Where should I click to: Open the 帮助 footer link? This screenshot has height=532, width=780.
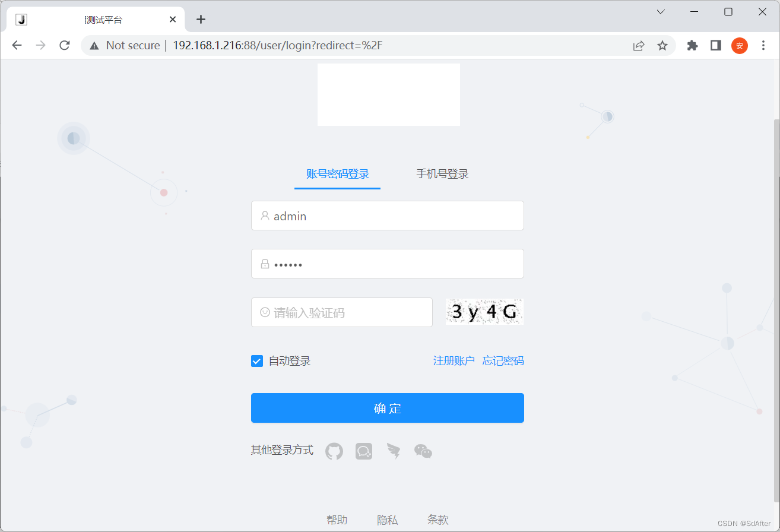(x=337, y=520)
